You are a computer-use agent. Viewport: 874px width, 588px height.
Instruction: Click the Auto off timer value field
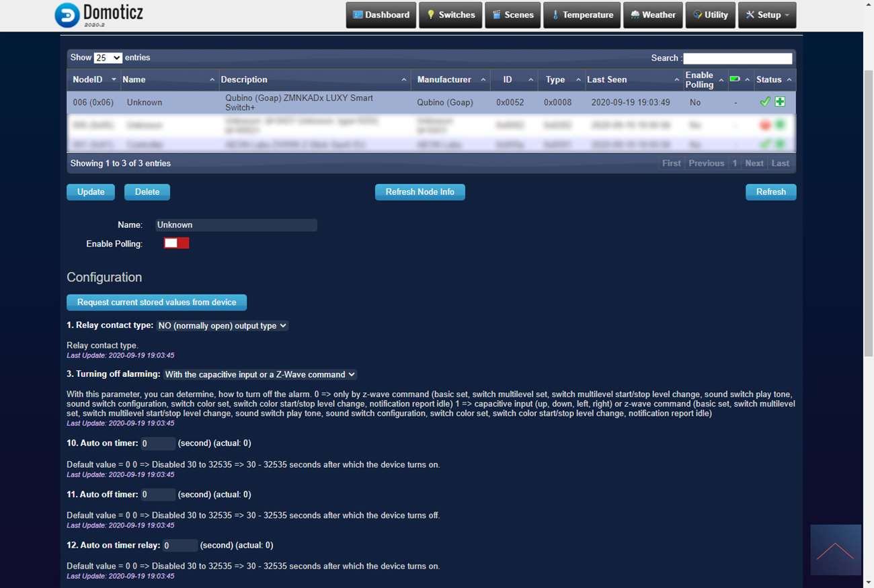(158, 495)
